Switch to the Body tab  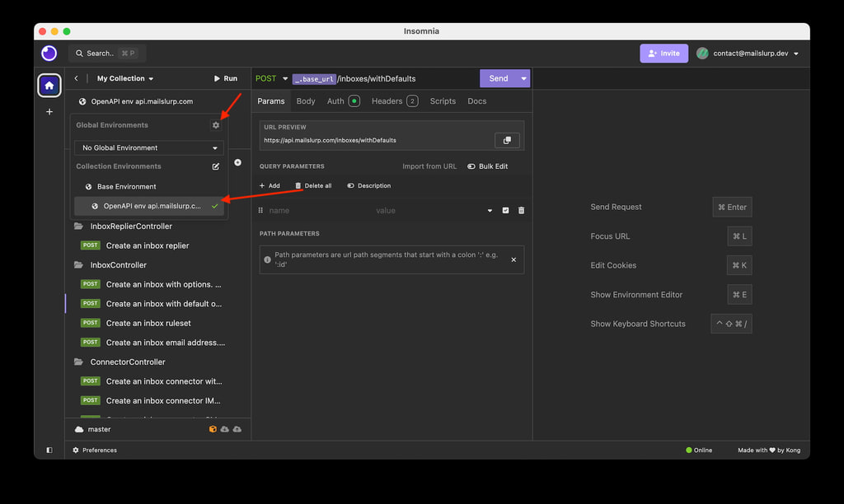(x=306, y=101)
